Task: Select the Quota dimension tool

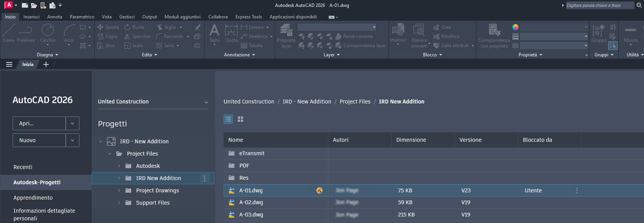Action: 231,33
